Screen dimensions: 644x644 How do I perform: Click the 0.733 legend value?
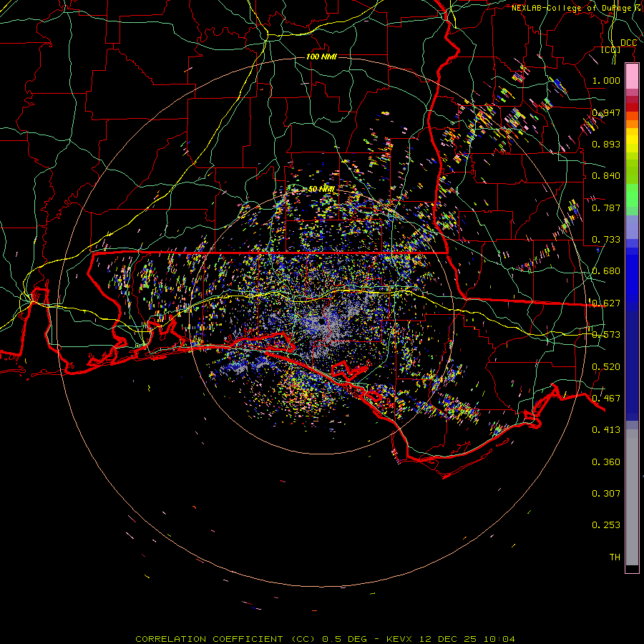tap(606, 240)
